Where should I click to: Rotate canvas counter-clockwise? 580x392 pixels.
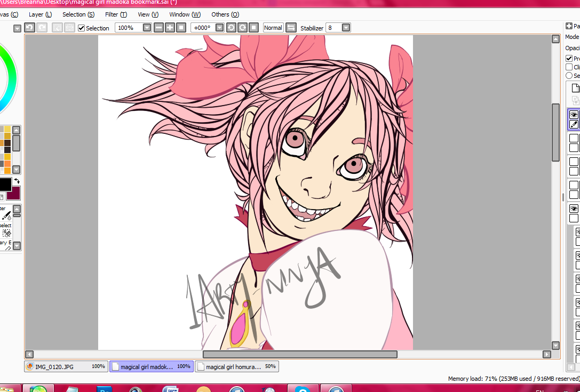(x=231, y=28)
